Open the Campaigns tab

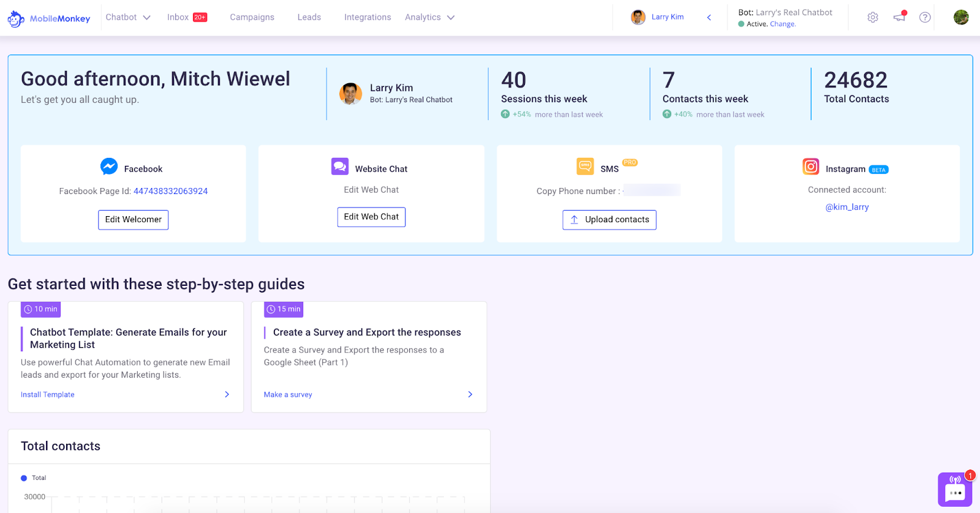[252, 17]
